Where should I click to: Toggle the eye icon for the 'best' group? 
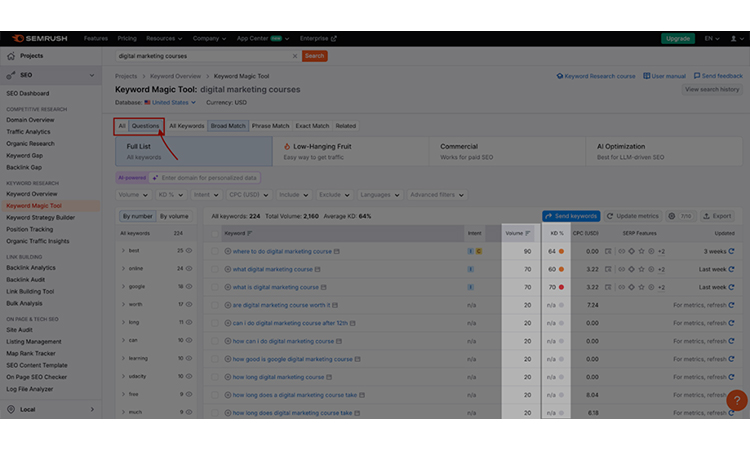[189, 251]
